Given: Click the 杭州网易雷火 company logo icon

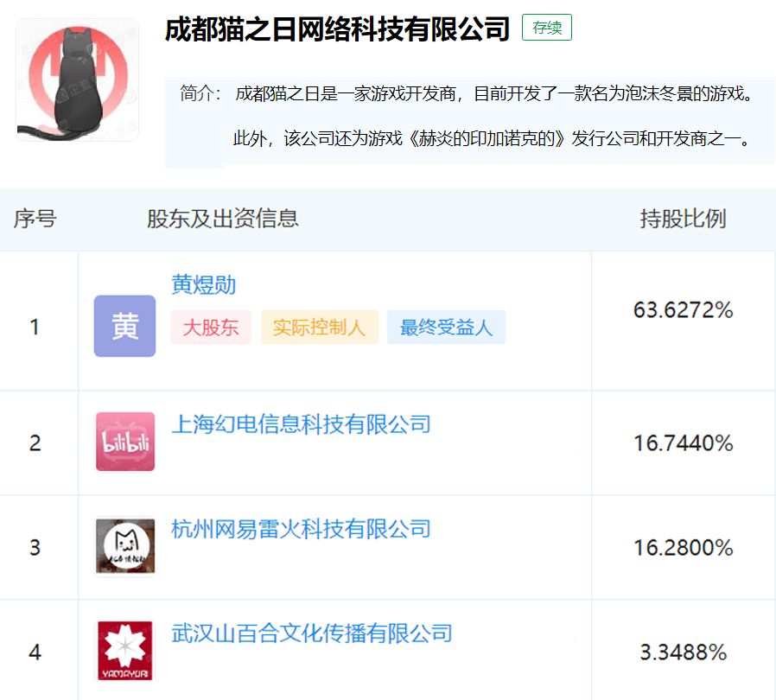Looking at the screenshot, I should tap(125, 546).
